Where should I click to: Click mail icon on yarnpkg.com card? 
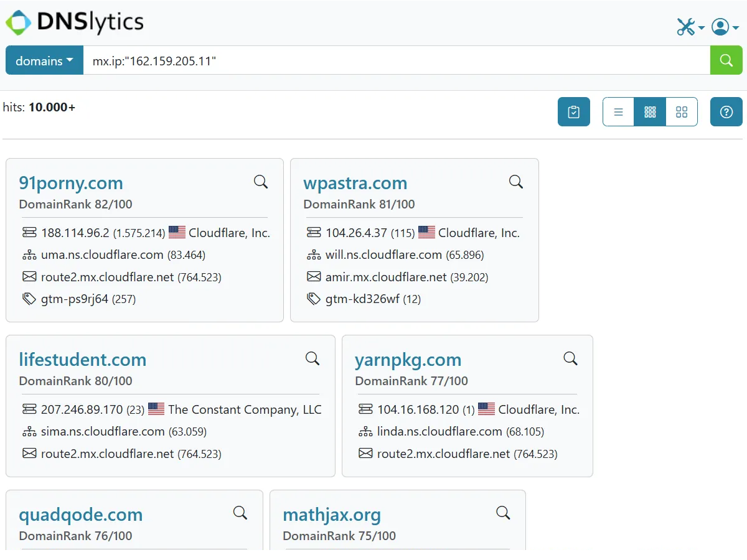(x=365, y=454)
